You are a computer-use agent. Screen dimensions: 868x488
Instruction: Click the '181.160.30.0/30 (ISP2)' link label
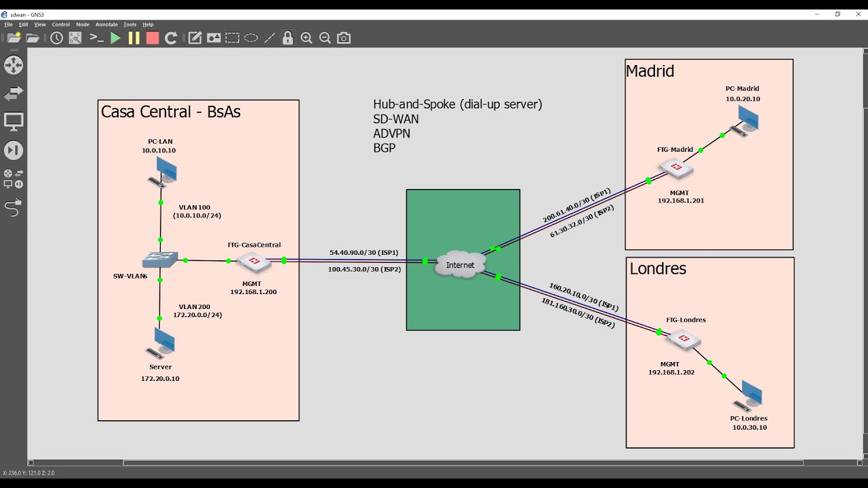(x=578, y=313)
